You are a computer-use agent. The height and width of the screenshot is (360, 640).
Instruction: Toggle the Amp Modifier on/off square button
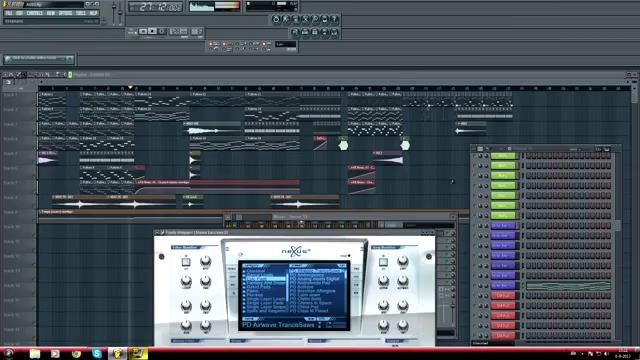click(383, 261)
